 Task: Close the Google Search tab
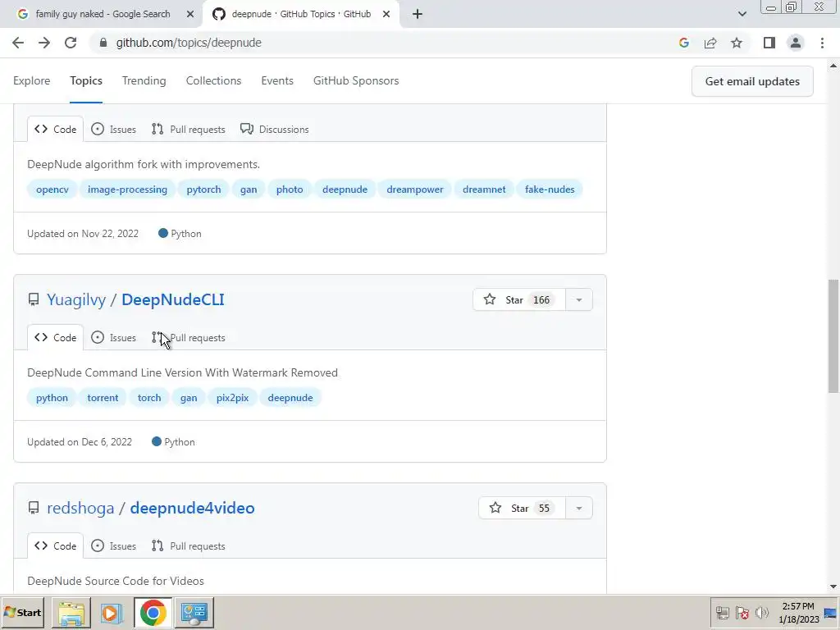[190, 15]
